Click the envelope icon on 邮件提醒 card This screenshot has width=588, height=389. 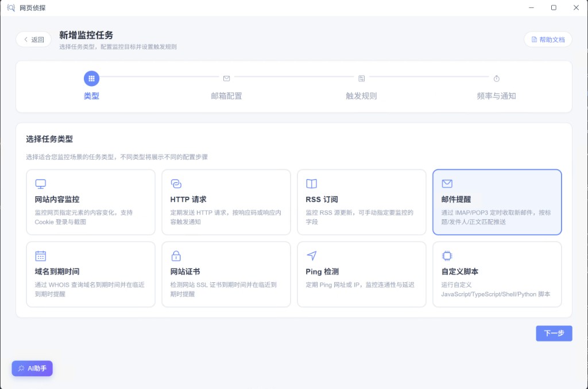pyautogui.click(x=447, y=184)
